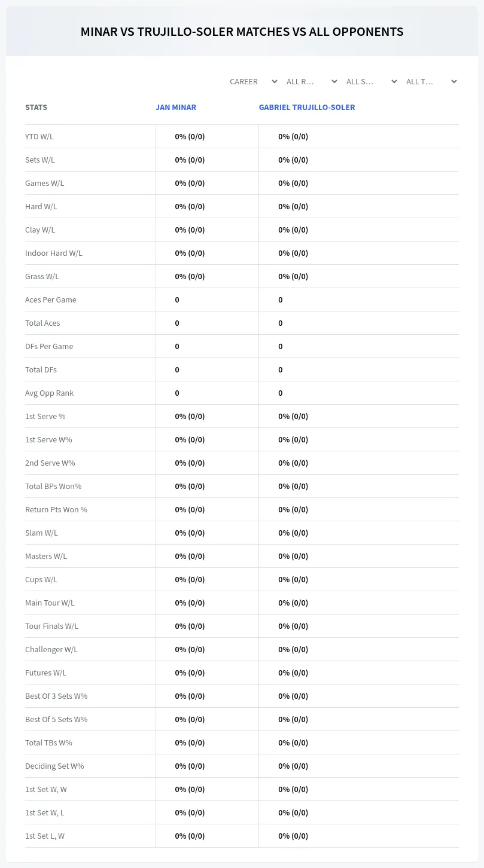Click Trujillo-Soler's Avg Opp Rank value
The image size is (484, 868).
[281, 393]
